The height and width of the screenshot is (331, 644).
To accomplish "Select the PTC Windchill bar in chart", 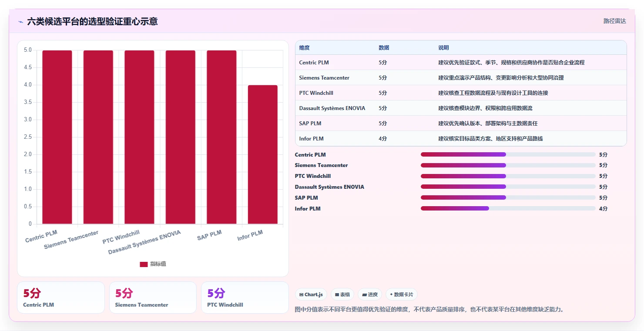I will (139, 137).
